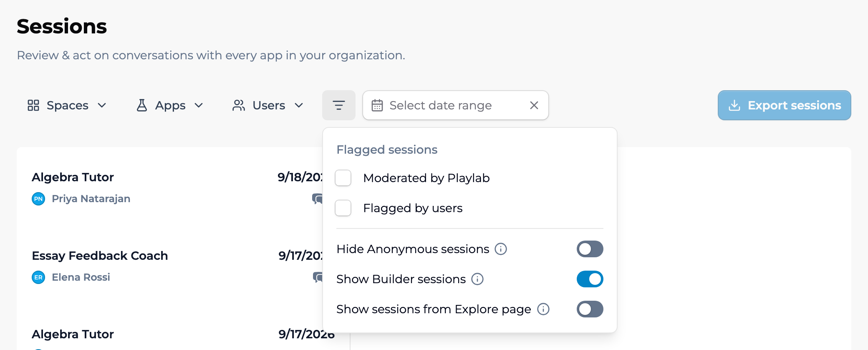
Task: Open info tooltip for Show Builder sessions
Action: [x=477, y=279]
